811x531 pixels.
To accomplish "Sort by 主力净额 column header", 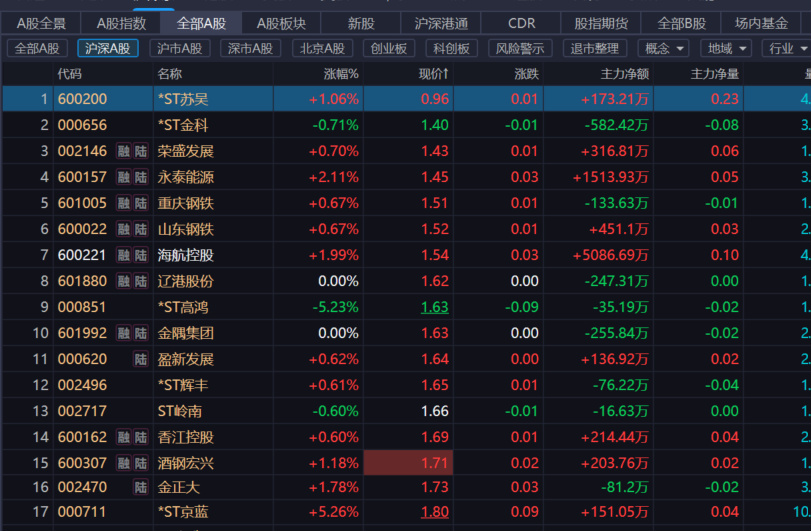I will click(624, 74).
